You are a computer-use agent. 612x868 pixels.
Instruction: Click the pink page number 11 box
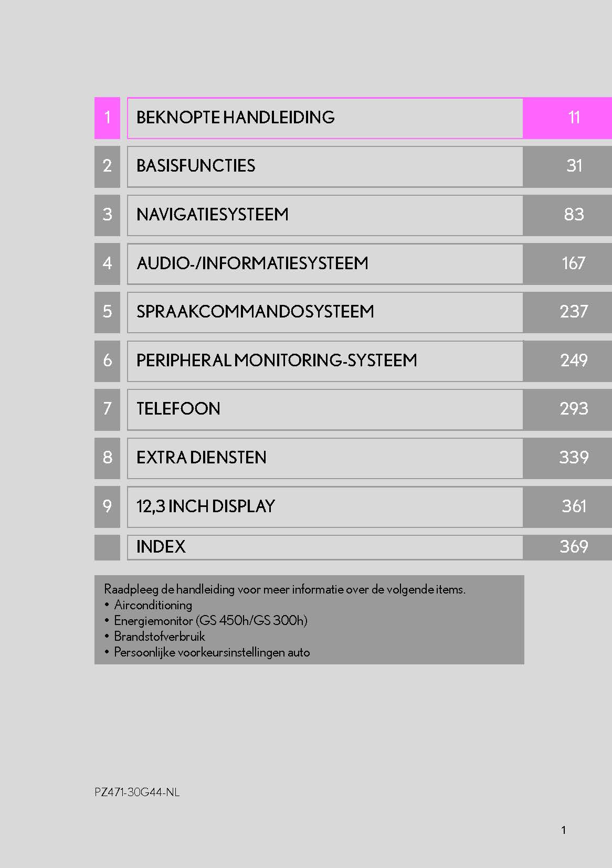point(574,118)
